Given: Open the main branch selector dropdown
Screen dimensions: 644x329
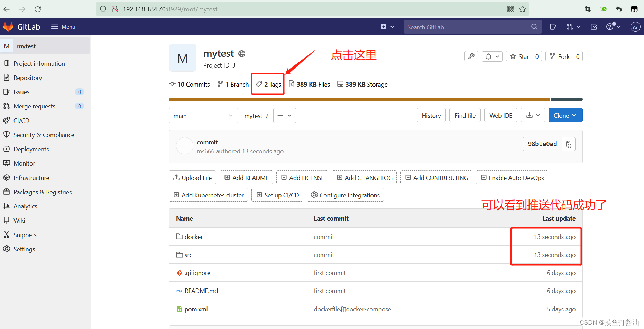Looking at the screenshot, I should pyautogui.click(x=203, y=116).
